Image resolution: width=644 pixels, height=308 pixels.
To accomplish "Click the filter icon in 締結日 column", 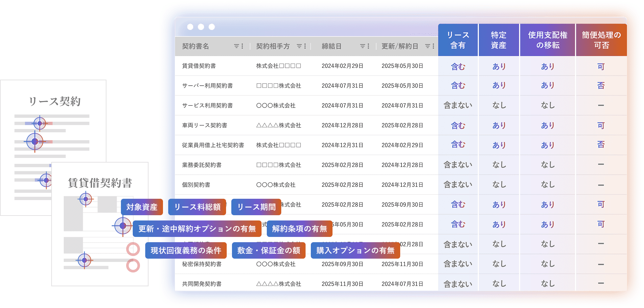I will click(x=362, y=46).
